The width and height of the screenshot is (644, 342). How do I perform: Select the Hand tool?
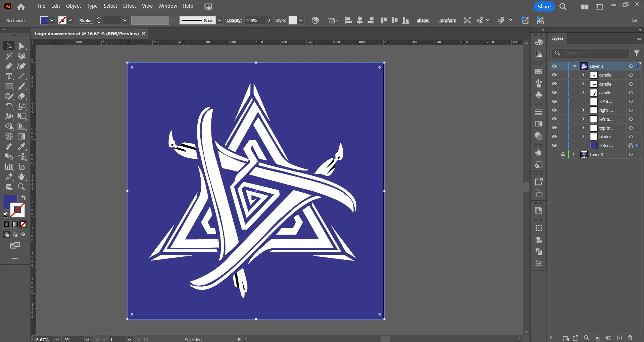[x=22, y=177]
